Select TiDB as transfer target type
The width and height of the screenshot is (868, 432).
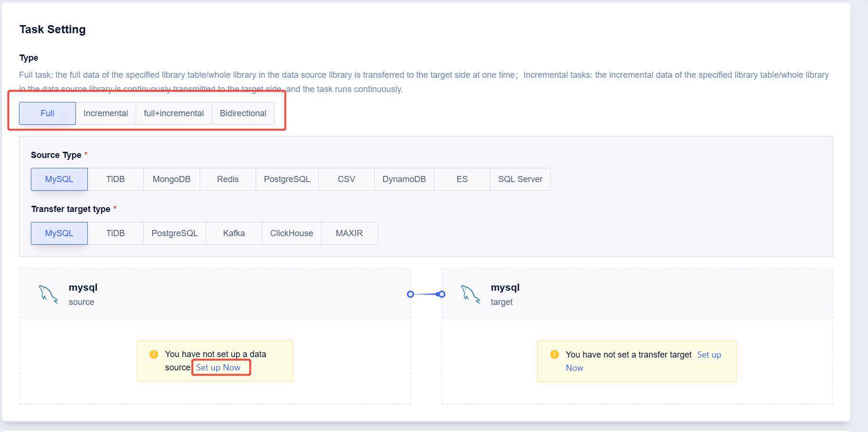coord(116,233)
